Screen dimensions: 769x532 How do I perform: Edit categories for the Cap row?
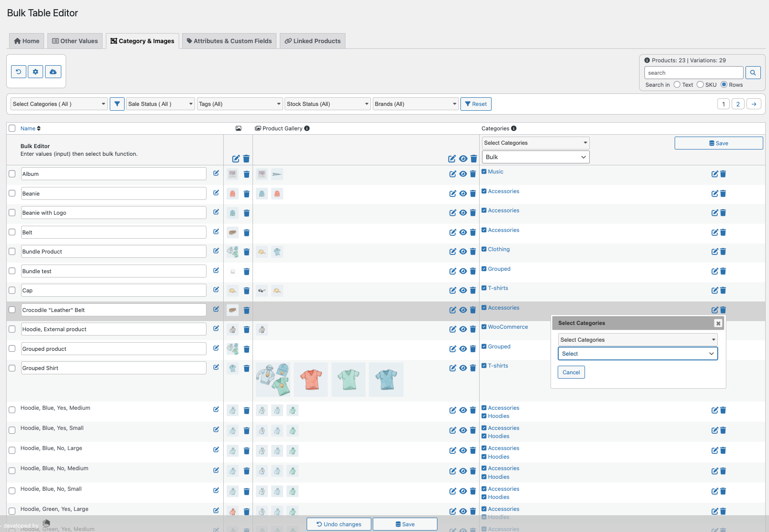pyautogui.click(x=714, y=290)
